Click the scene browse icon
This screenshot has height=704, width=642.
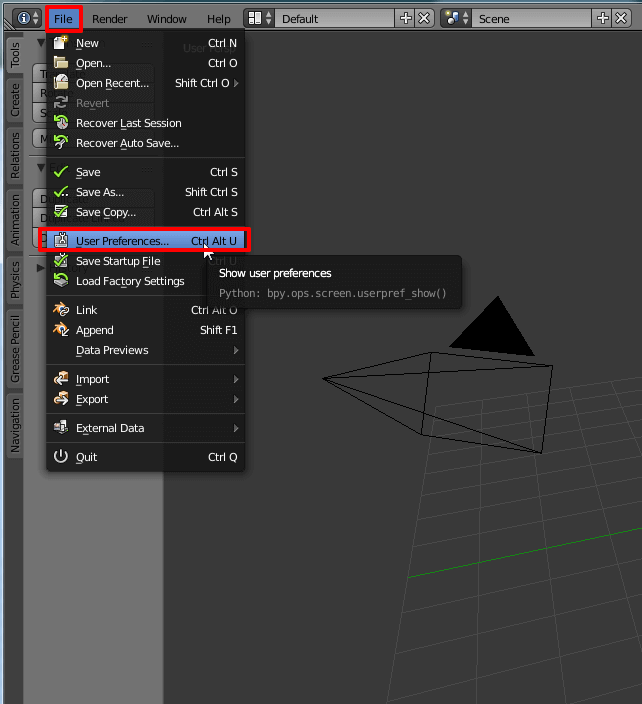point(456,18)
